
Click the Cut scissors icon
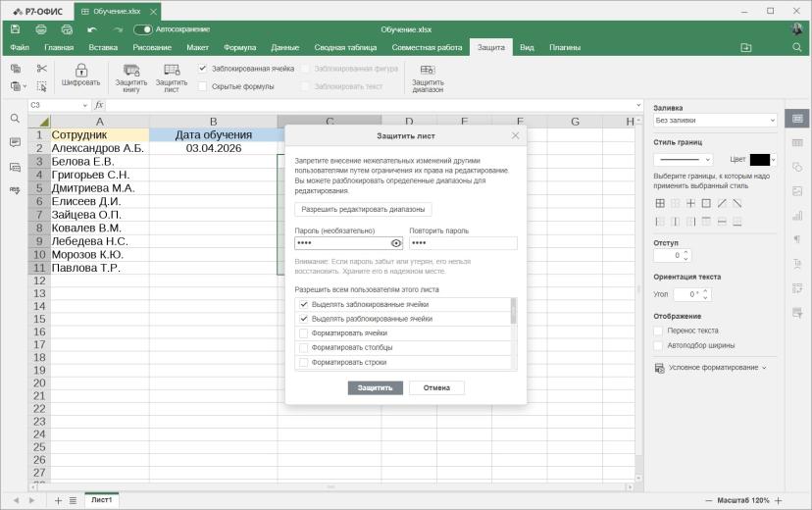click(x=42, y=69)
